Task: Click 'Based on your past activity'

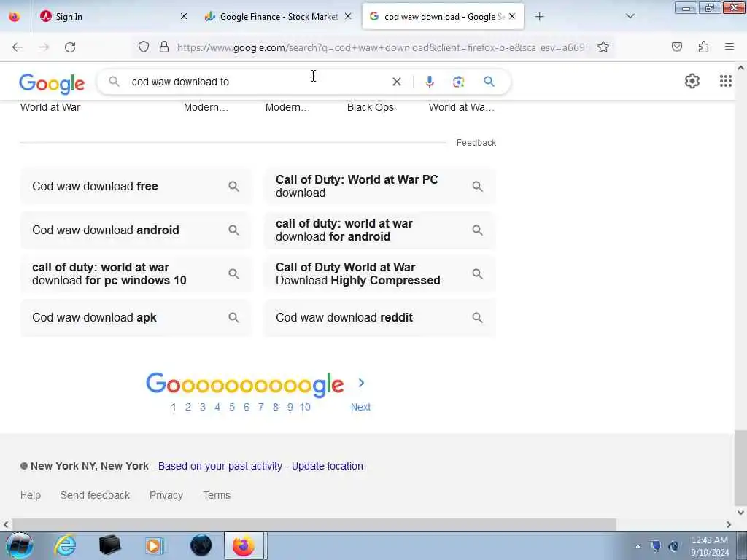Action: pos(220,466)
